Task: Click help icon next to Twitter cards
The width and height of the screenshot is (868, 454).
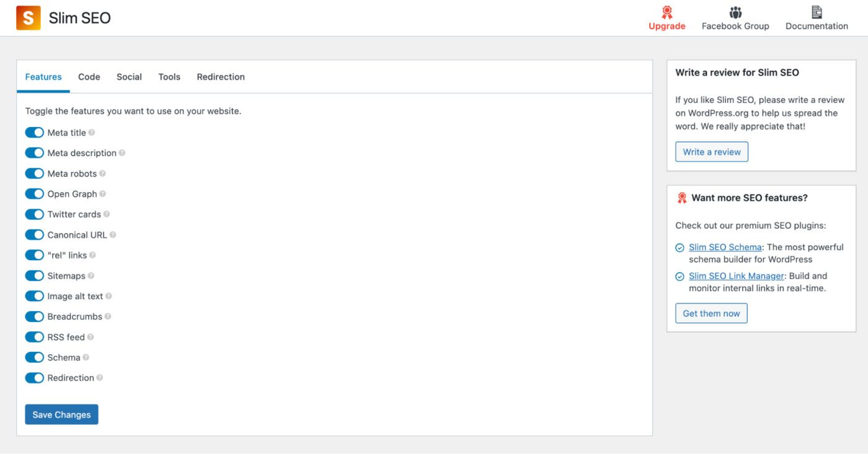Action: click(x=107, y=214)
